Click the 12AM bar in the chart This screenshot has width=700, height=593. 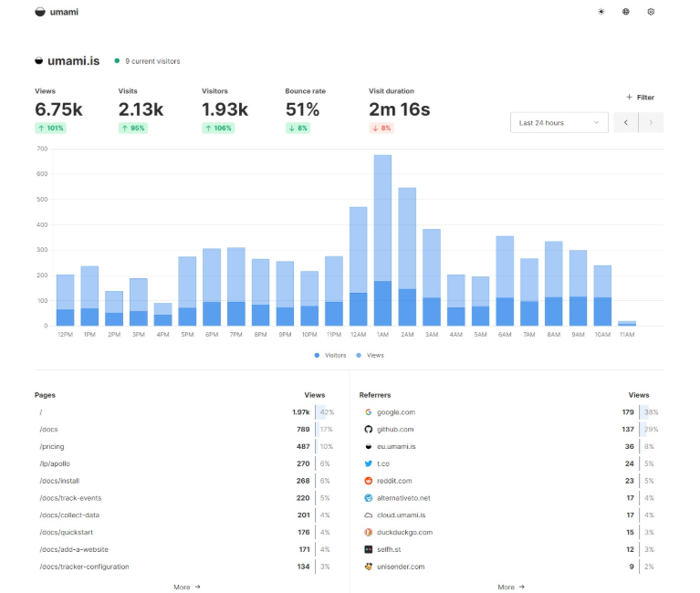(x=358, y=266)
